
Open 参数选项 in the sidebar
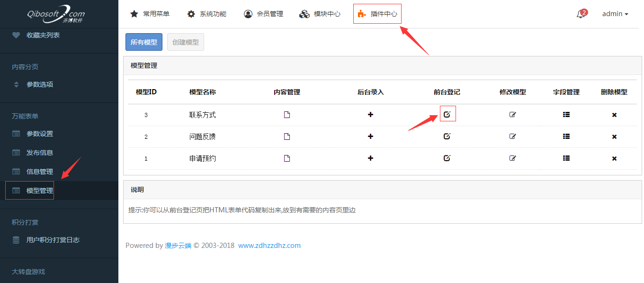point(39,84)
